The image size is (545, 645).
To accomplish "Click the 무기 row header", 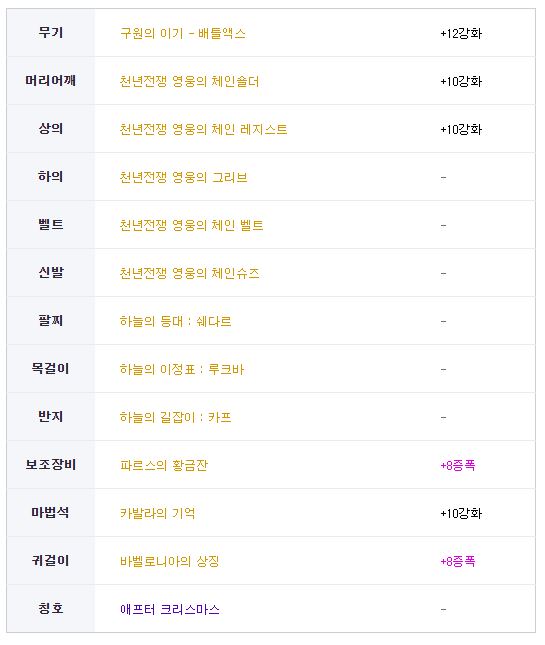I will click(x=51, y=32).
